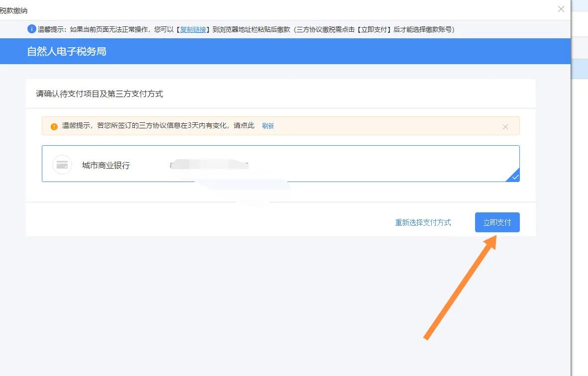Image resolution: width=588 pixels, height=376 pixels.
Task: Click the masked bank account number
Action: [209, 164]
